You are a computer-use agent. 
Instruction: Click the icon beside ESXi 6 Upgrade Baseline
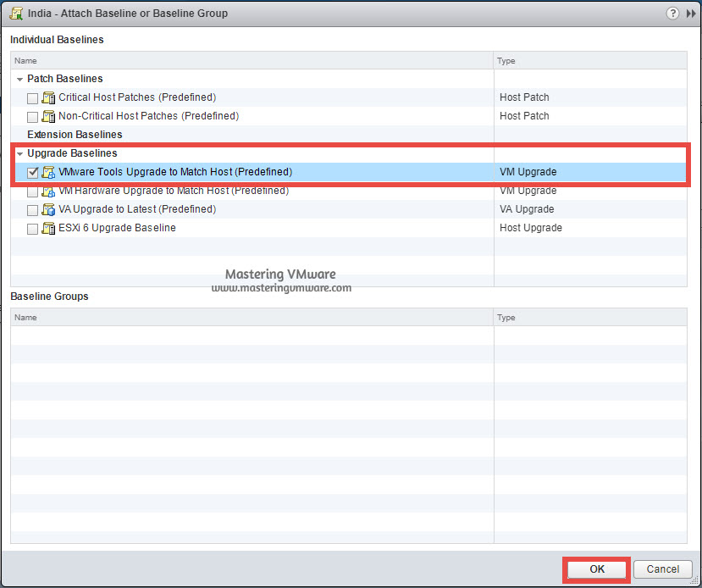pyautogui.click(x=48, y=228)
